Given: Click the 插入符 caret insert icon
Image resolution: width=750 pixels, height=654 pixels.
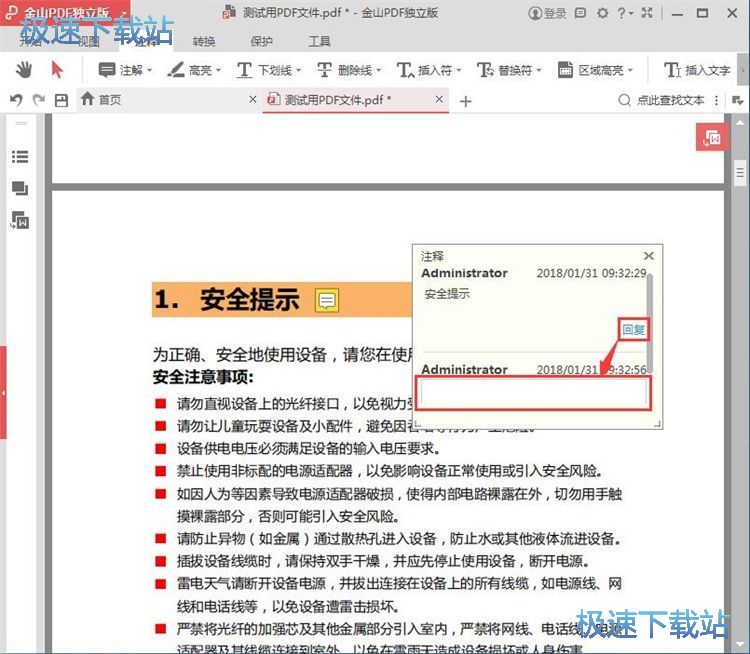Looking at the screenshot, I should coord(406,70).
